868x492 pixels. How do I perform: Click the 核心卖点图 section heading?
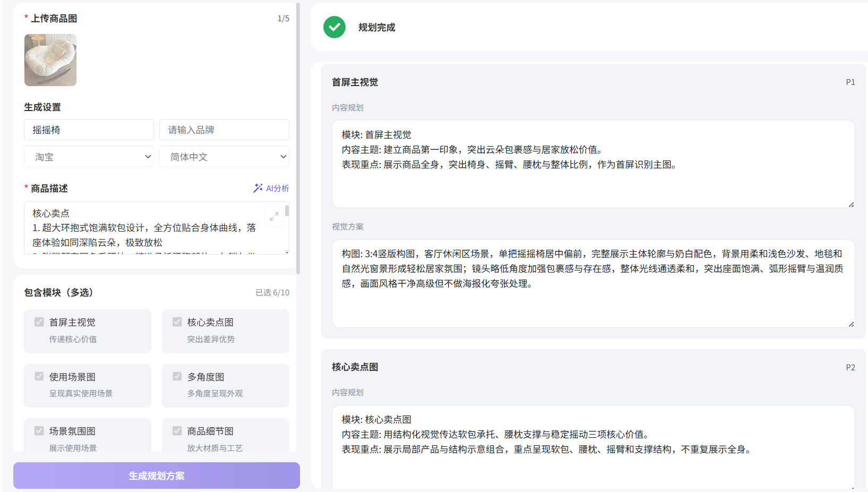tap(355, 367)
